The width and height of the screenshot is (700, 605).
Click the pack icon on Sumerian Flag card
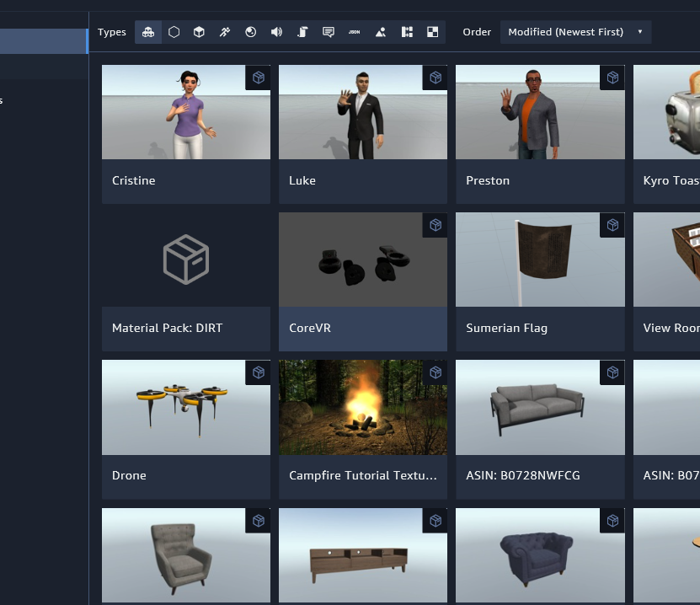click(612, 225)
